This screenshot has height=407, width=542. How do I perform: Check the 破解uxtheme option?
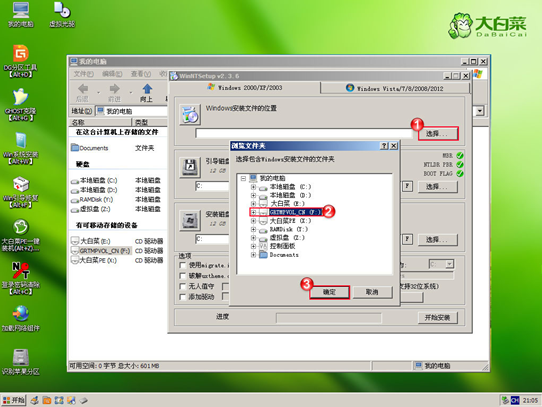click(183, 276)
